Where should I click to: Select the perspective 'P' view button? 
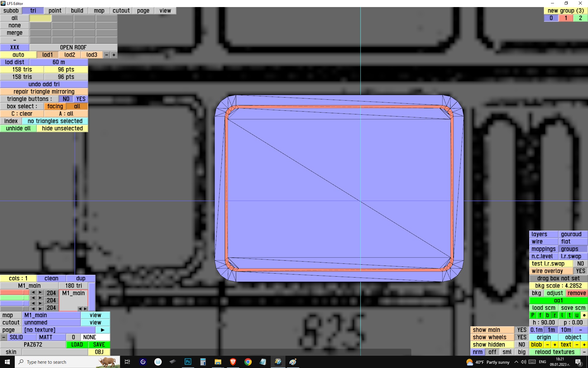pyautogui.click(x=533, y=315)
